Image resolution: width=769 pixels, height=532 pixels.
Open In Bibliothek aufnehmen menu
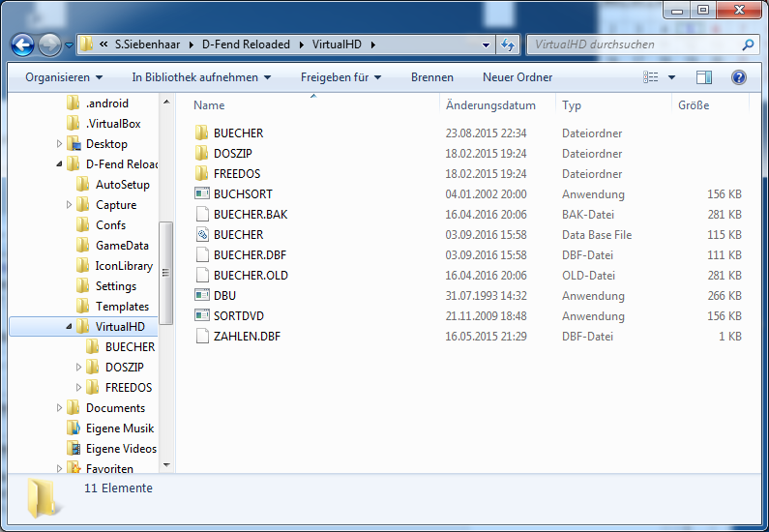201,77
